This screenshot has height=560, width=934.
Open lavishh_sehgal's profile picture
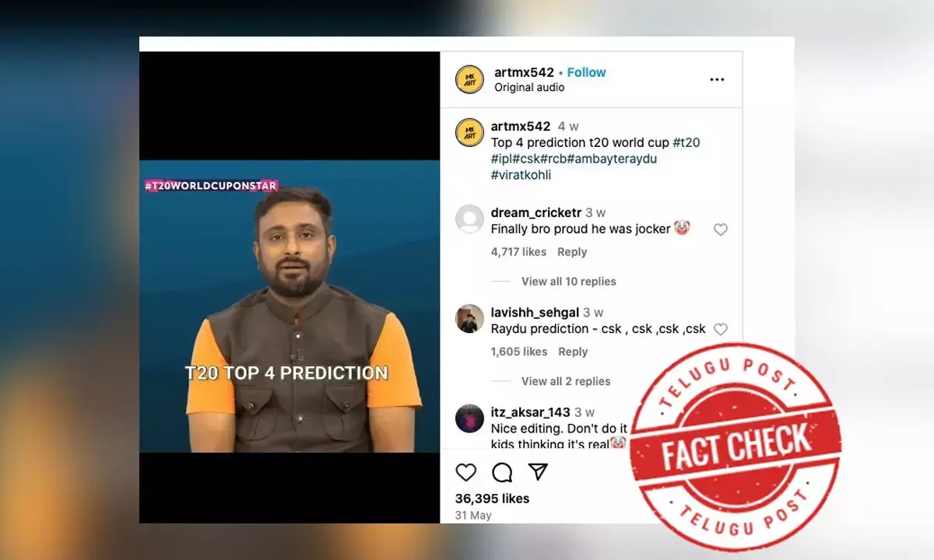tap(469, 319)
